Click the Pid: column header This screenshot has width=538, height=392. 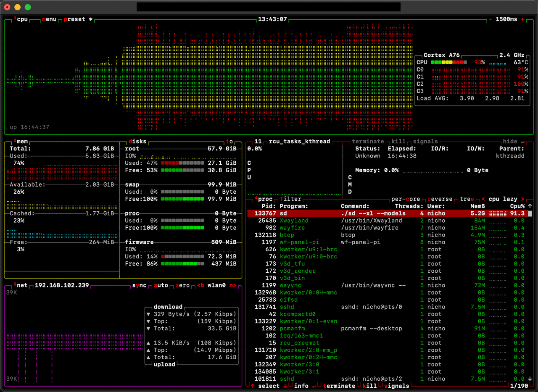[x=269, y=206]
